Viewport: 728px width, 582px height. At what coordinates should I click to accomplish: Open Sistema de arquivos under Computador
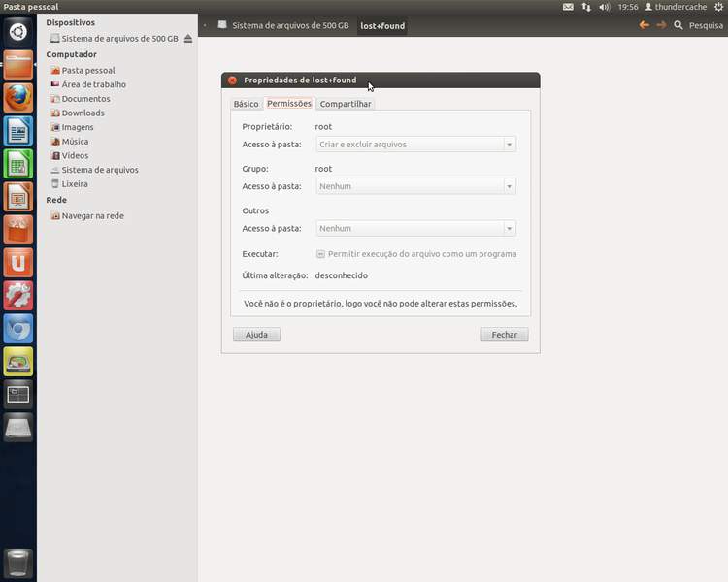tap(95, 170)
